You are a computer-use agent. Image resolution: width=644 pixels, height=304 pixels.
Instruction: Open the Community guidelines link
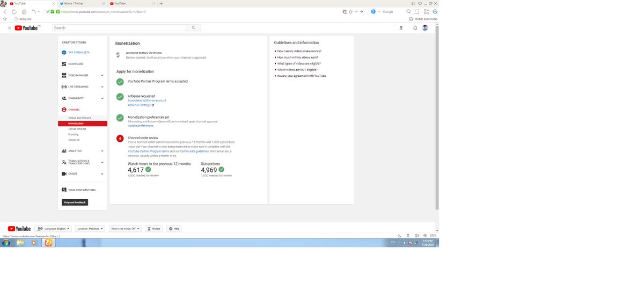coord(194,151)
